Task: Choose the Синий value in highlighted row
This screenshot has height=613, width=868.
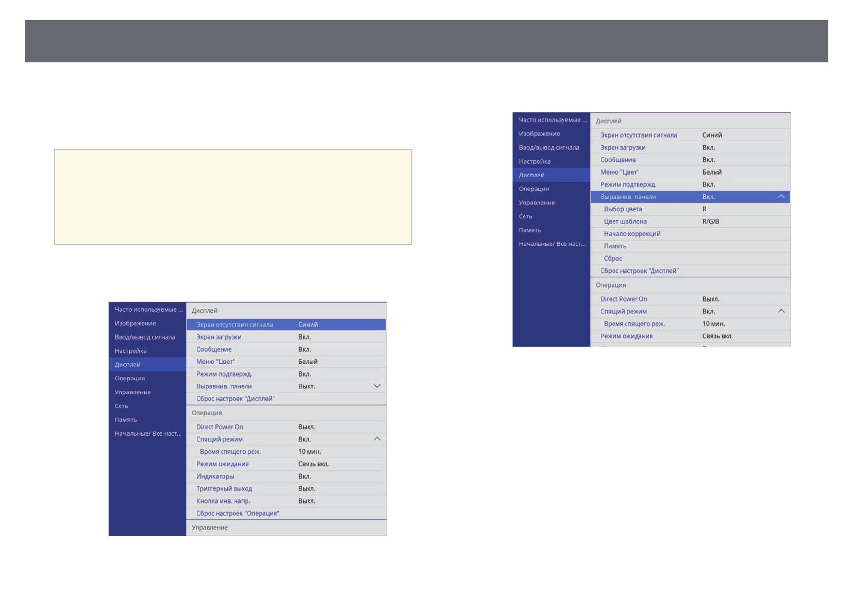Action: click(x=308, y=325)
